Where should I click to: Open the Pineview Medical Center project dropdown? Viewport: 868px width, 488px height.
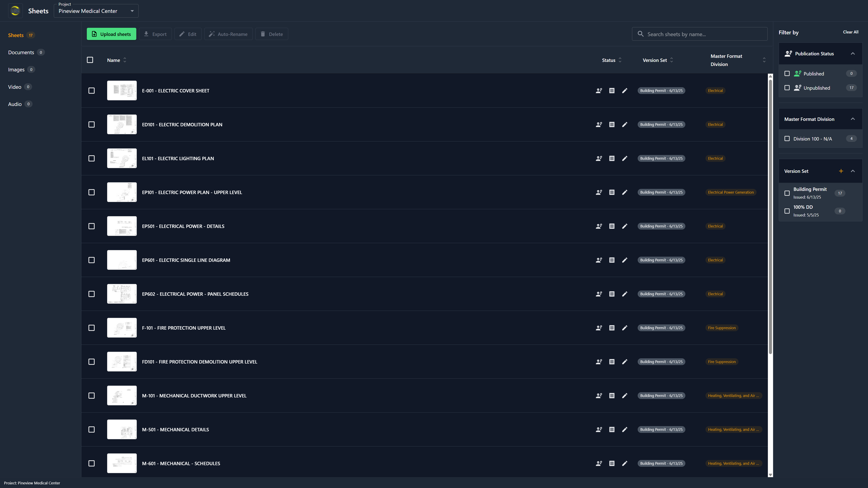[x=96, y=11]
